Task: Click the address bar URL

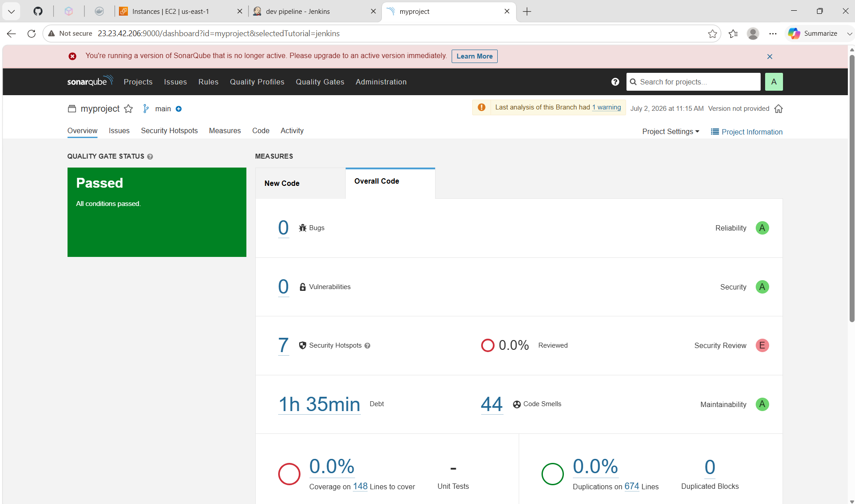Action: point(219,34)
